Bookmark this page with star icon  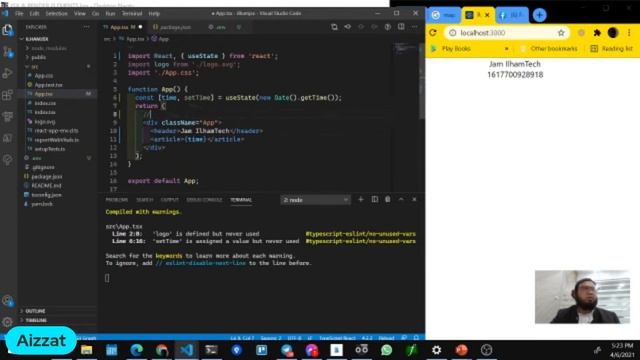(x=561, y=33)
